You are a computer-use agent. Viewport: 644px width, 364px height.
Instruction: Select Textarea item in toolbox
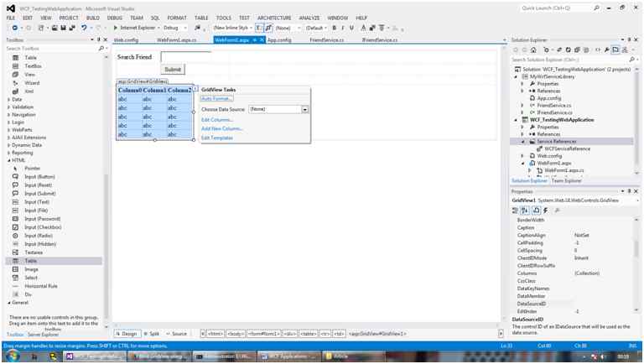34,252
